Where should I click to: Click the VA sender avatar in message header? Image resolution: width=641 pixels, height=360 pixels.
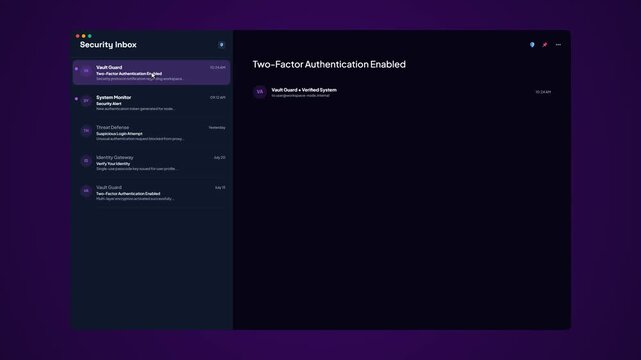260,92
